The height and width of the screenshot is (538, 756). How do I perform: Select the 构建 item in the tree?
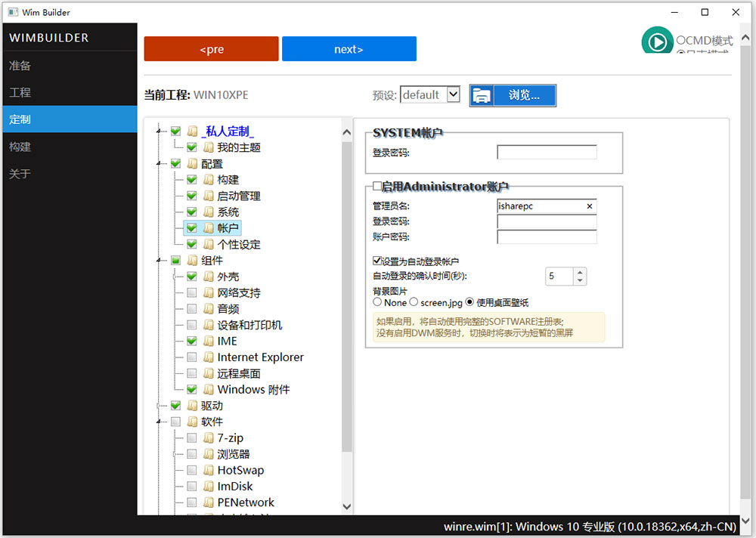228,179
